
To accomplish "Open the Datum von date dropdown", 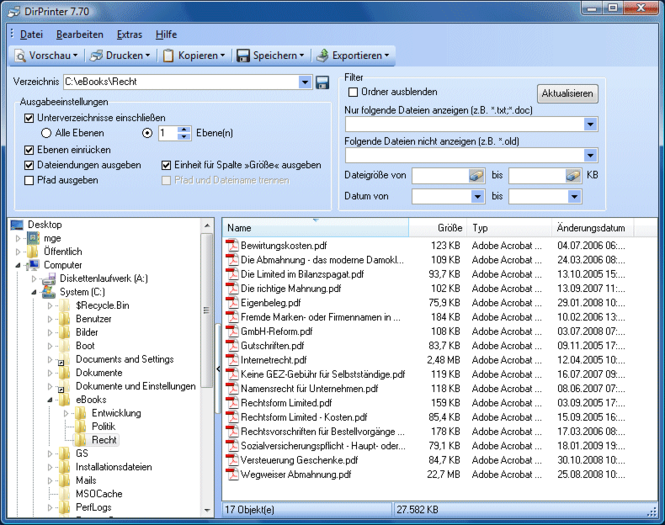I will [x=478, y=196].
